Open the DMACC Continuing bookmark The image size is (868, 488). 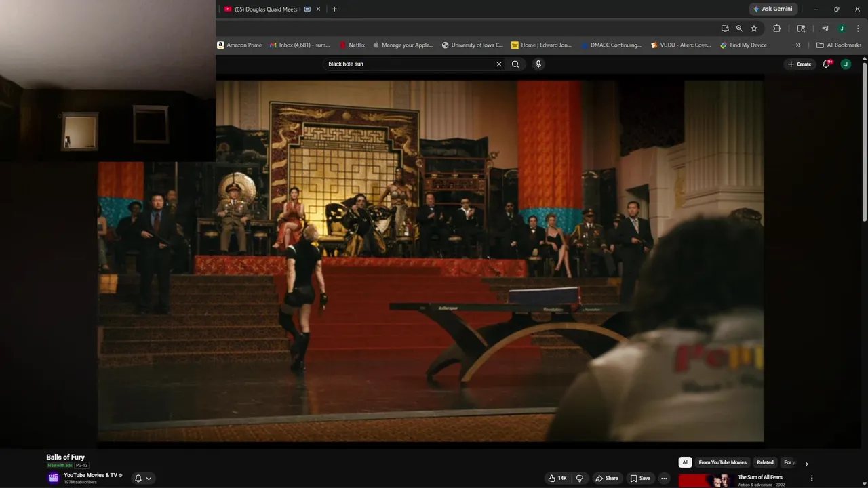click(x=611, y=45)
